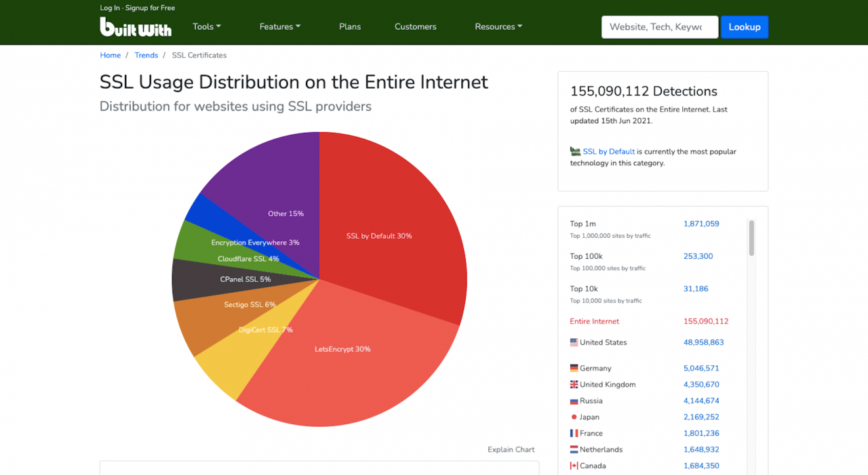Click the Russia flag icon
Viewport: 868px width, 475px height.
[x=574, y=400]
